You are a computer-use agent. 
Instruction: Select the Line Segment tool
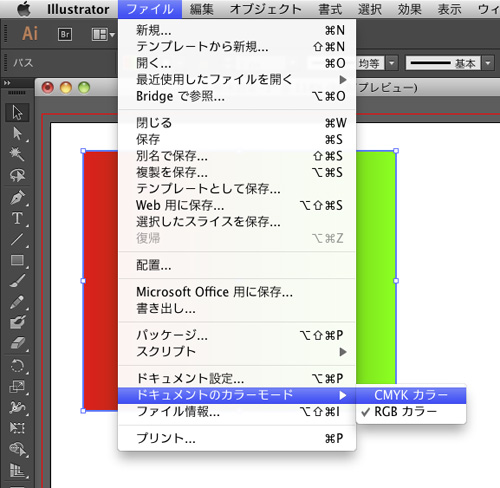point(17,239)
